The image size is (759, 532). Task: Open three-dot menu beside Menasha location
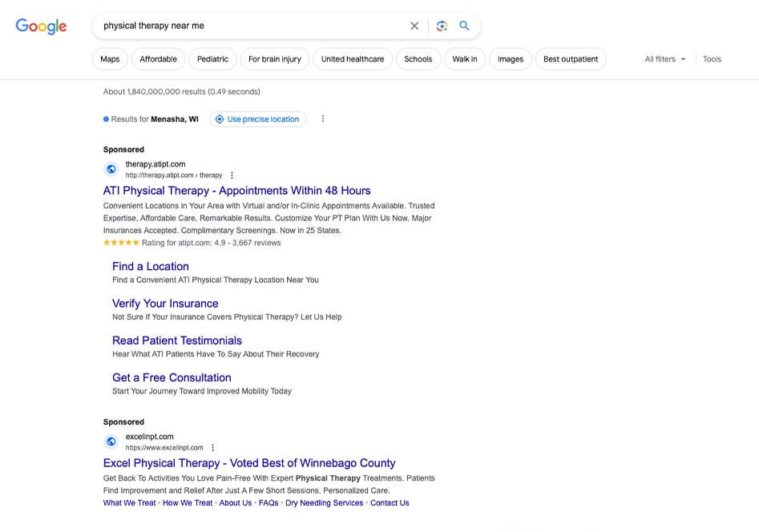point(323,119)
